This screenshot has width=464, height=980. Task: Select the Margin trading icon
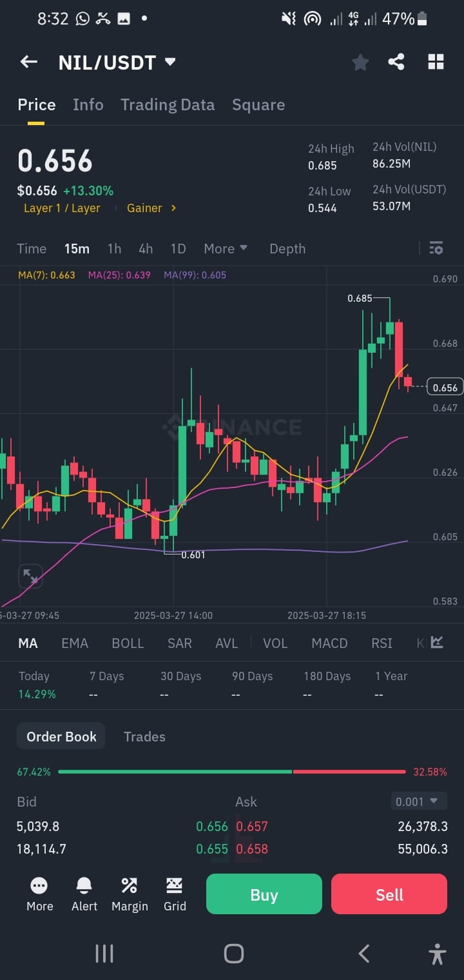129,894
